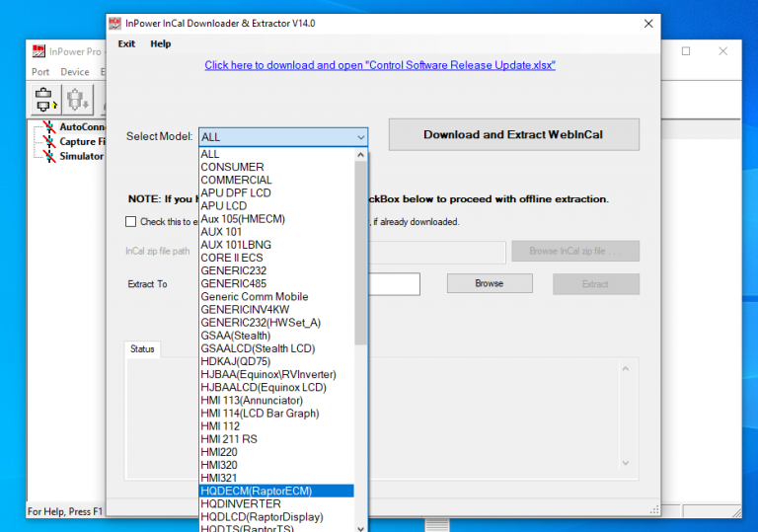Pick HMI 112 entry
This screenshot has width=758, height=532.
click(276, 426)
